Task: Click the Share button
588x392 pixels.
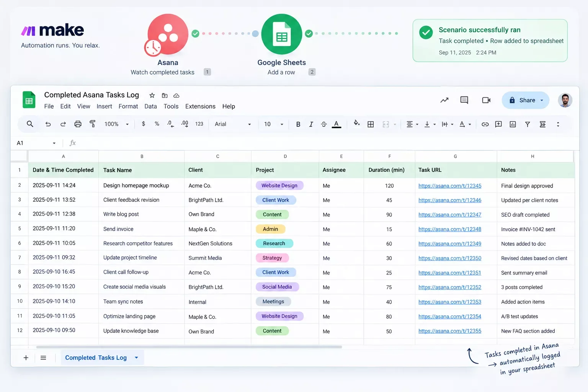Action: click(x=525, y=100)
